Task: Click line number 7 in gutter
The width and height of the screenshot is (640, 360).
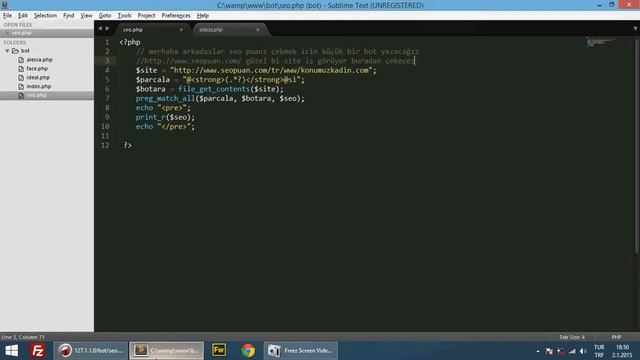Action: click(x=107, y=98)
